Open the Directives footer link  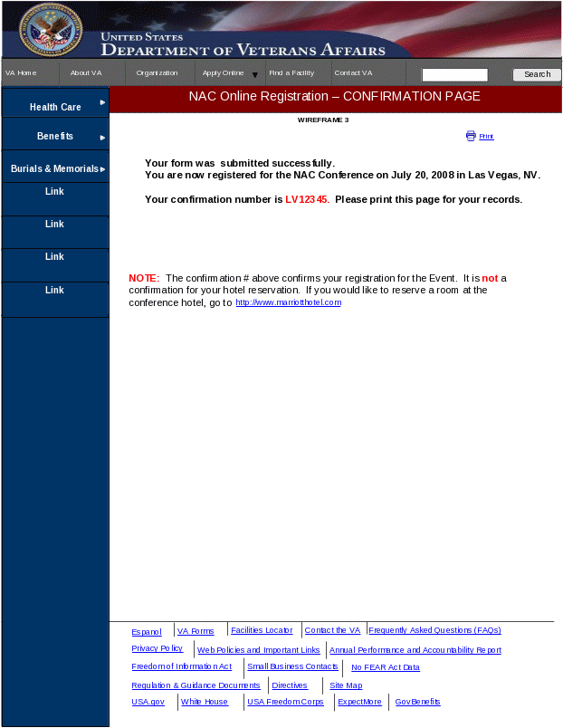point(290,685)
